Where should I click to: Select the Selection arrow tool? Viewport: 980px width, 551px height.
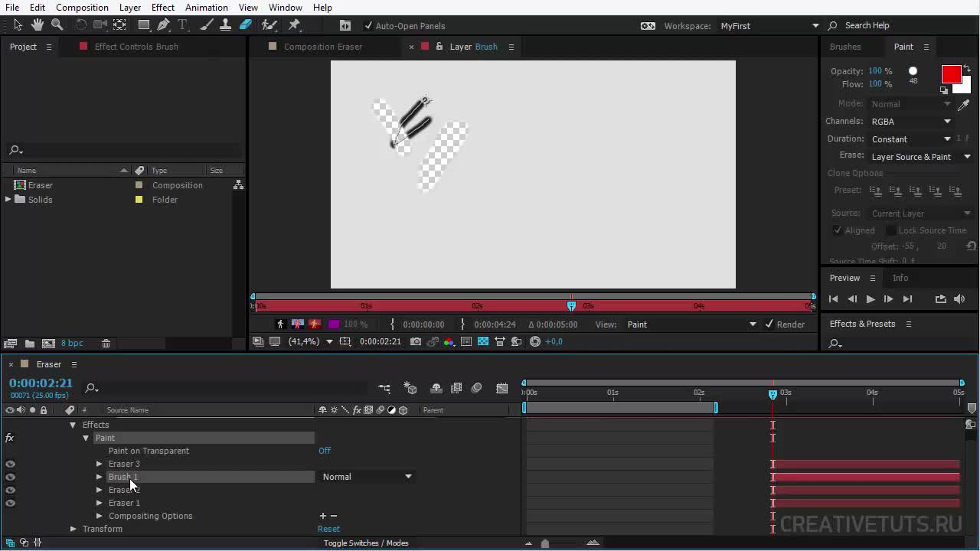click(18, 25)
